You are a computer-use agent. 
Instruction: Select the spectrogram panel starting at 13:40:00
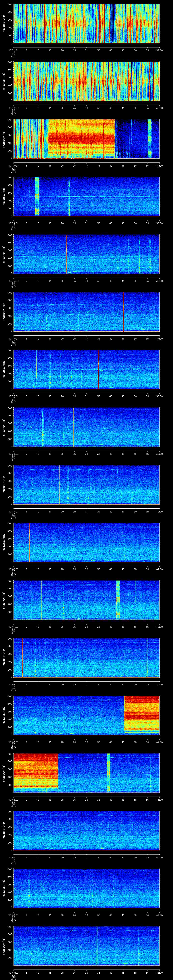click(87, 543)
